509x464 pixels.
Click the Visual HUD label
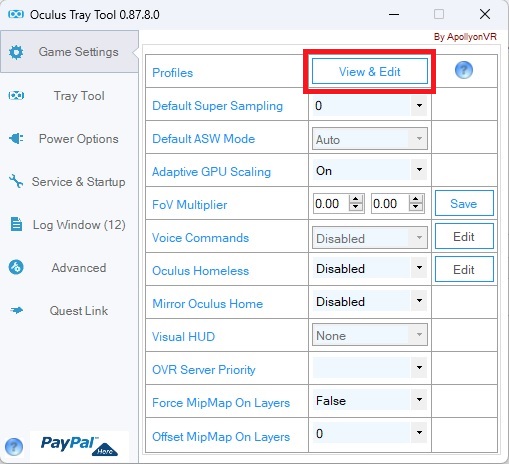[183, 337]
